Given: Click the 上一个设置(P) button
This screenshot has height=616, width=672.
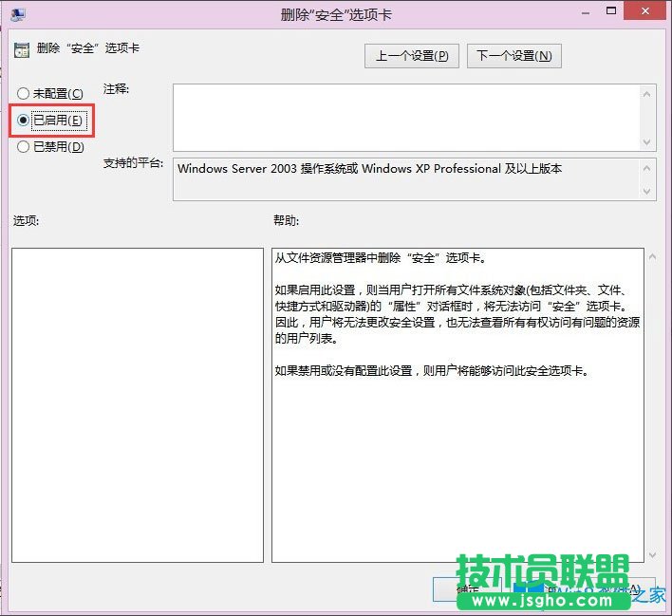Looking at the screenshot, I should pyautogui.click(x=411, y=56).
